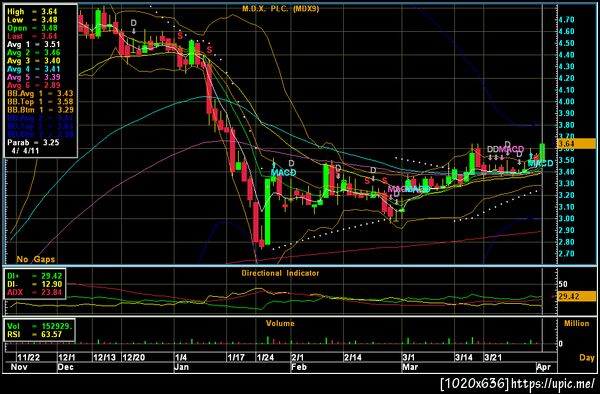Click the Apr month label

[x=543, y=367]
